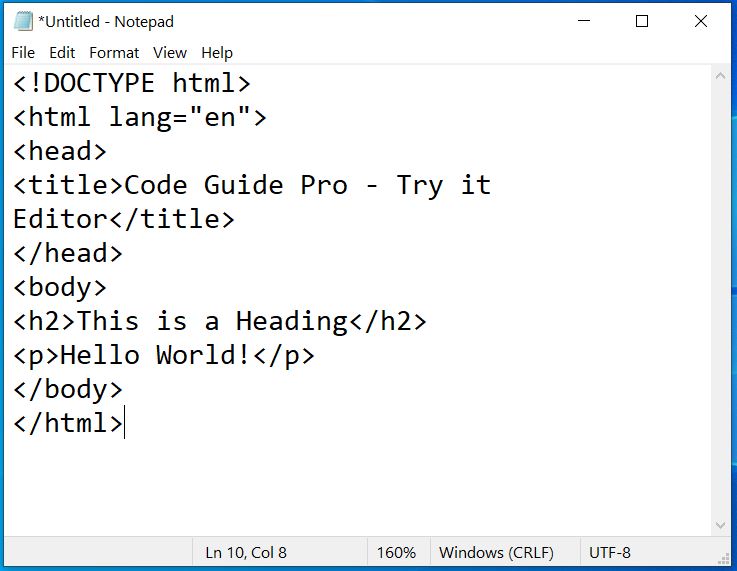Maximize the Notepad window
Viewport: 737px width, 571px height.
[x=642, y=21]
